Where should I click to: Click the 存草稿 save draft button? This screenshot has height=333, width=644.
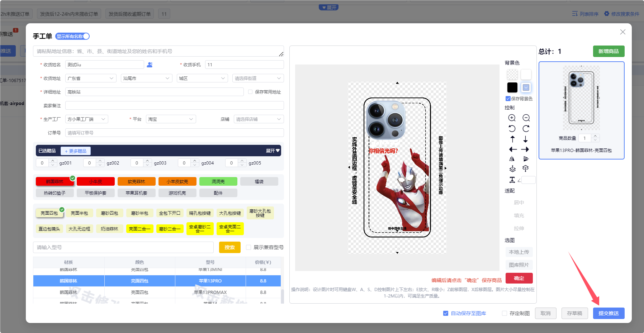(x=574, y=313)
